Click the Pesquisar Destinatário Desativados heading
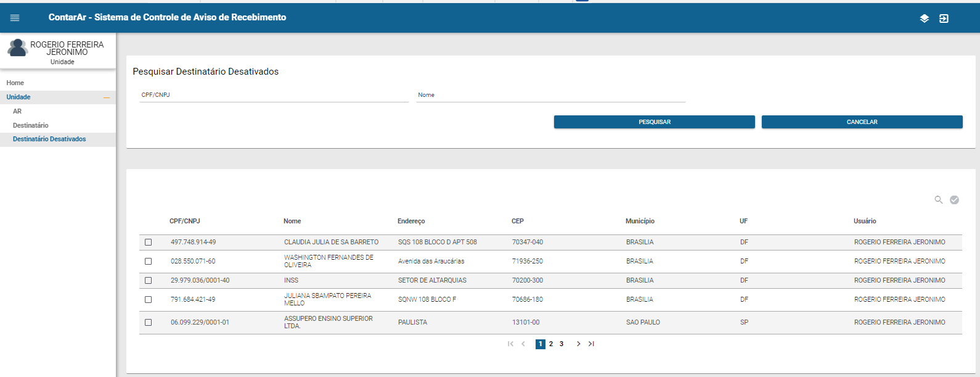Image resolution: width=980 pixels, height=377 pixels. pos(206,72)
